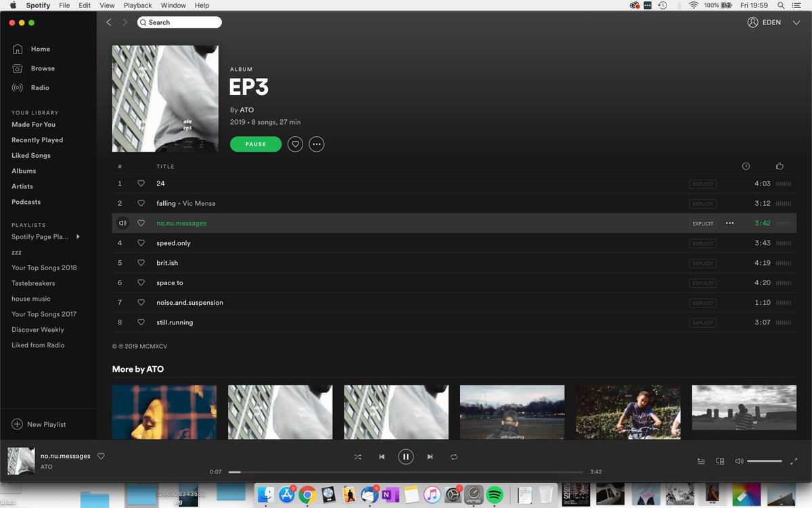Open Google Chrome from the Dock
This screenshot has width=812, height=508.
pyautogui.click(x=308, y=494)
